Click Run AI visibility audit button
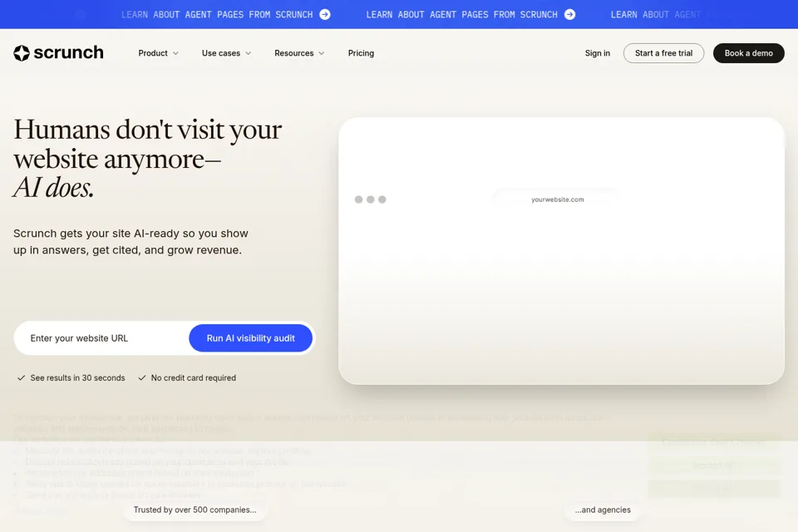This screenshot has width=798, height=532. point(250,338)
